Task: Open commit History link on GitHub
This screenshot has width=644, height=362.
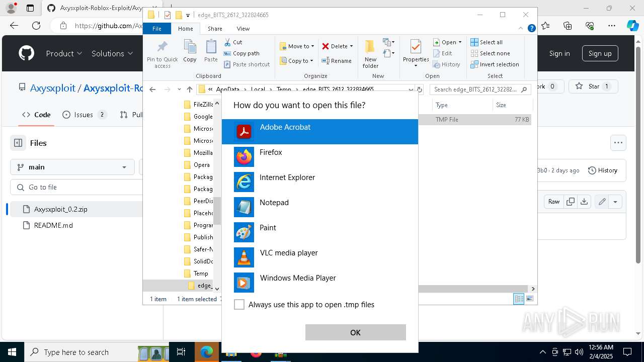Action: pos(603,170)
